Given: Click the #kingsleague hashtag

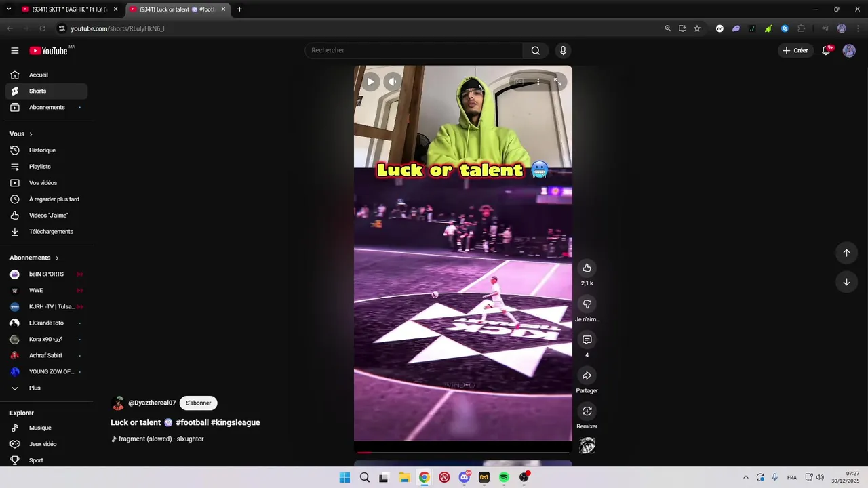Looking at the screenshot, I should tap(235, 422).
